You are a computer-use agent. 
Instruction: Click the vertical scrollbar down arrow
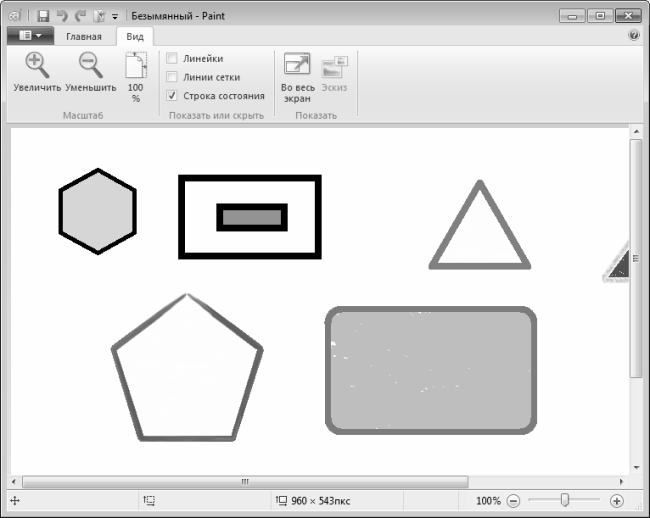tap(636, 468)
